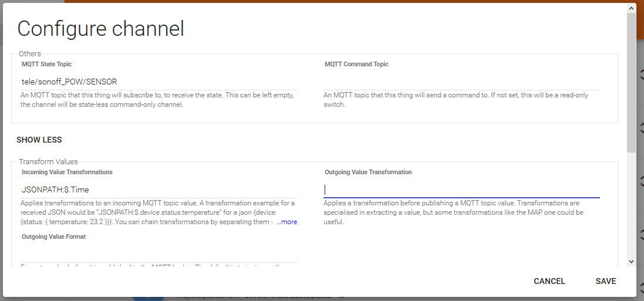The height and width of the screenshot is (301, 644).
Task: Click the MQTT State Topic field
Action: pyautogui.click(x=159, y=82)
